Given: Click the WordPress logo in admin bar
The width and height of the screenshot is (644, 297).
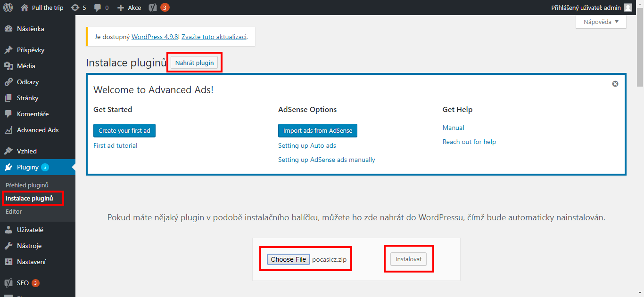Looking at the screenshot, I should [x=8, y=8].
